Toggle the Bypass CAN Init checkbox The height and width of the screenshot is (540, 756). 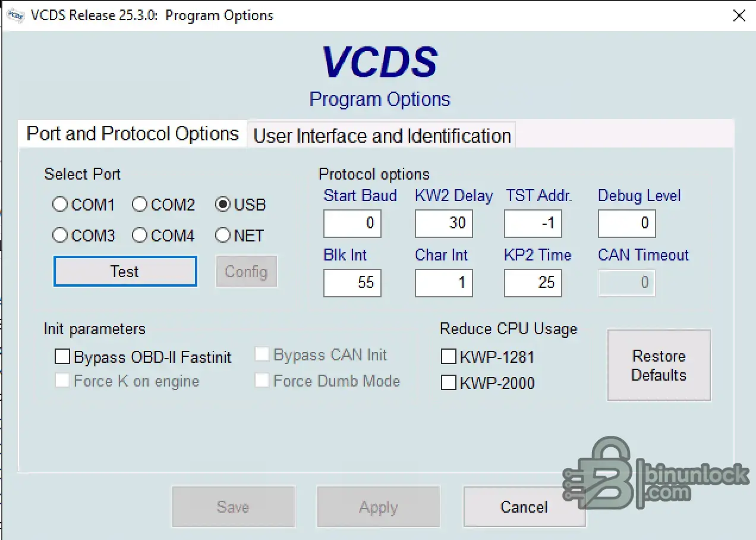tap(262, 355)
